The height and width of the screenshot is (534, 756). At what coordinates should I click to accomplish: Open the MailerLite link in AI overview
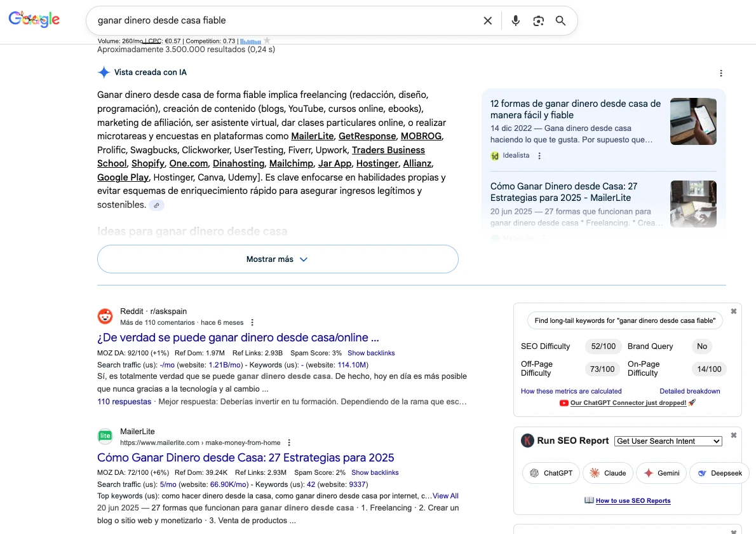coord(313,137)
